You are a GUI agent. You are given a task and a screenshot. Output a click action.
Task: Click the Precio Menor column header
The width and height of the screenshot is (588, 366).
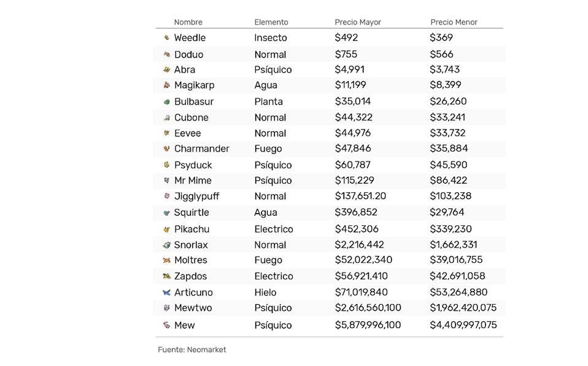[x=454, y=22]
